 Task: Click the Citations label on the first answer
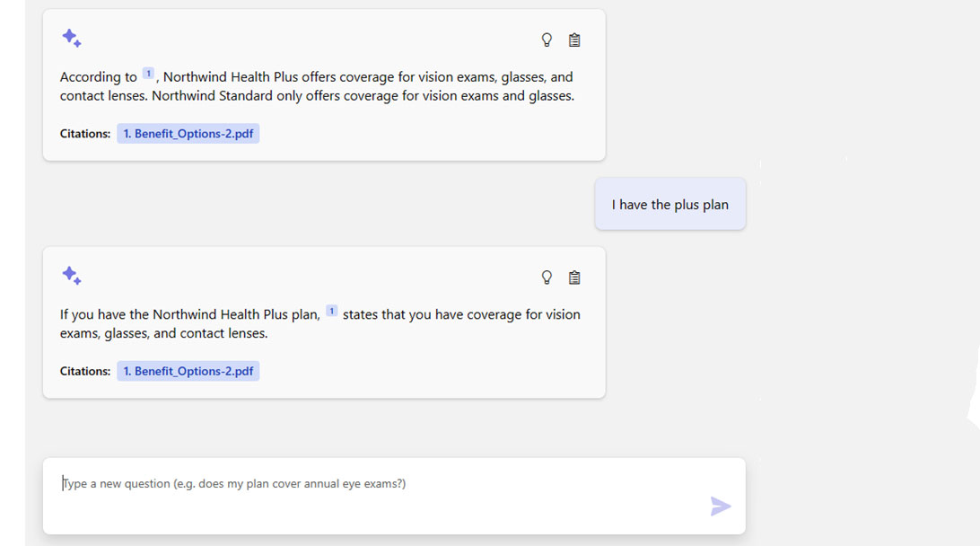[x=84, y=133]
